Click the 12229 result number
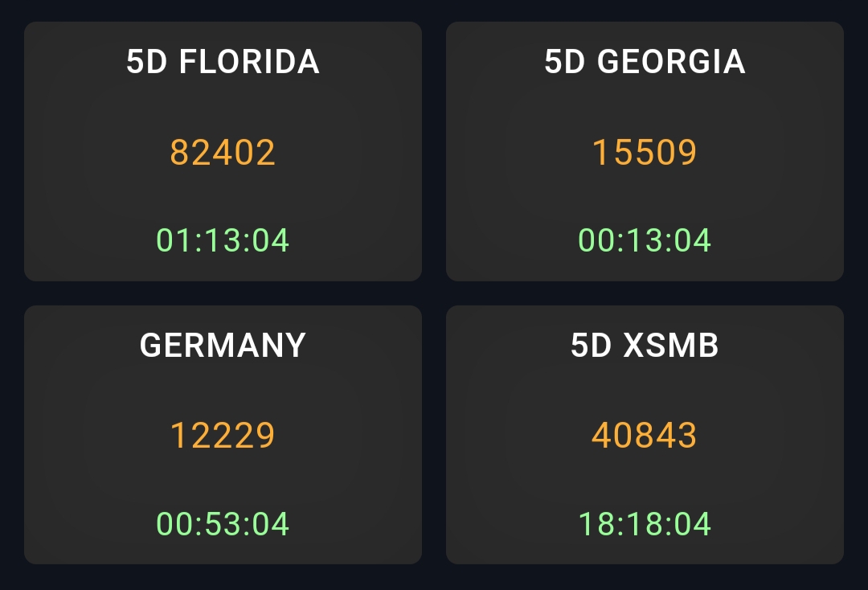 (223, 435)
